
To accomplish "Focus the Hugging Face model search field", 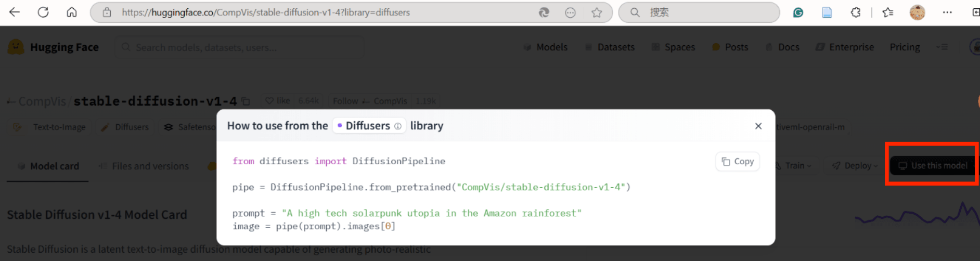I will click(x=239, y=47).
